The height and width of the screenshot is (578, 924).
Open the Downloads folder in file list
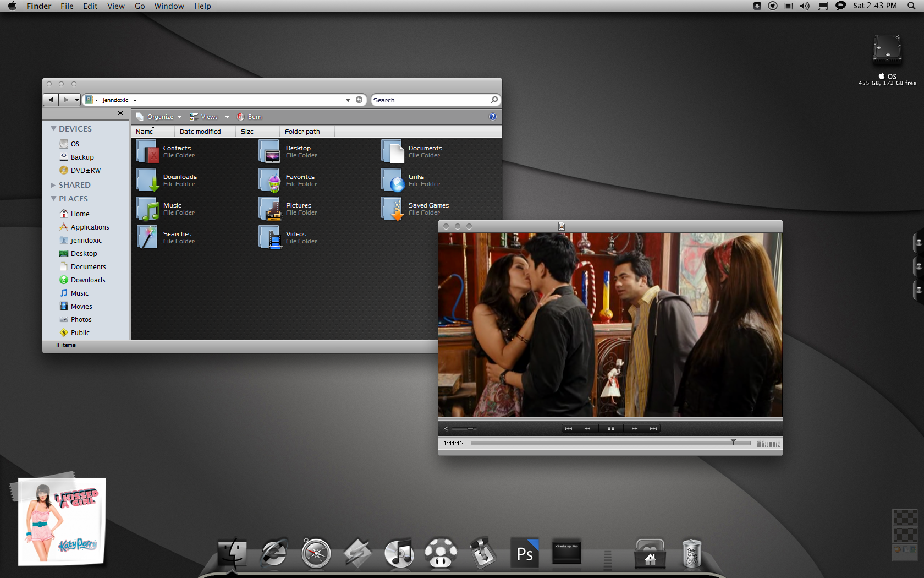167,180
